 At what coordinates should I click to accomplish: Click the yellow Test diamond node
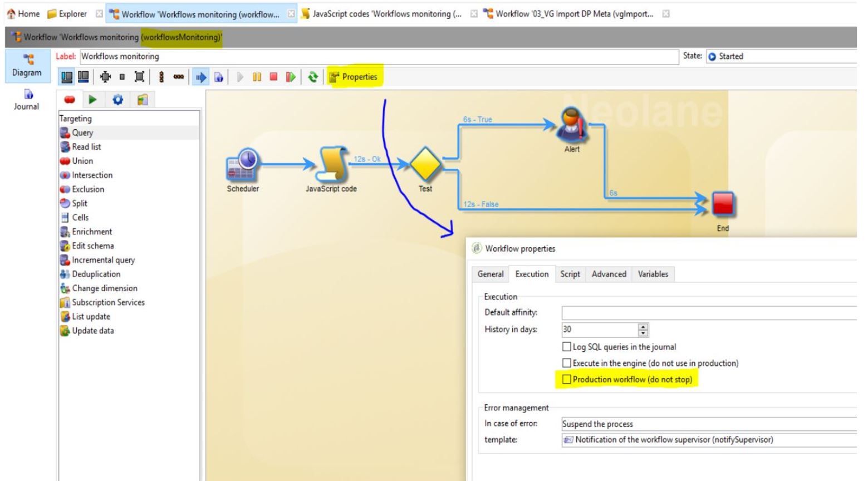(x=425, y=164)
